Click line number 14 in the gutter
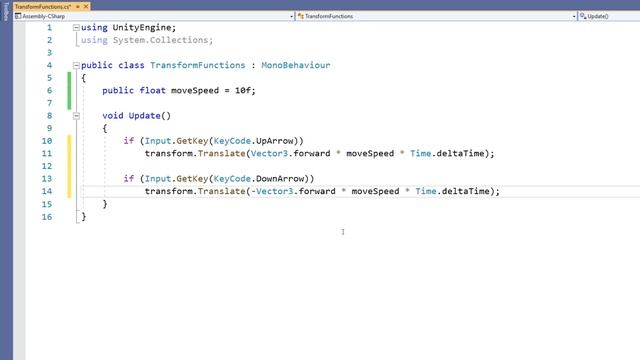This screenshot has height=360, width=640. point(47,191)
